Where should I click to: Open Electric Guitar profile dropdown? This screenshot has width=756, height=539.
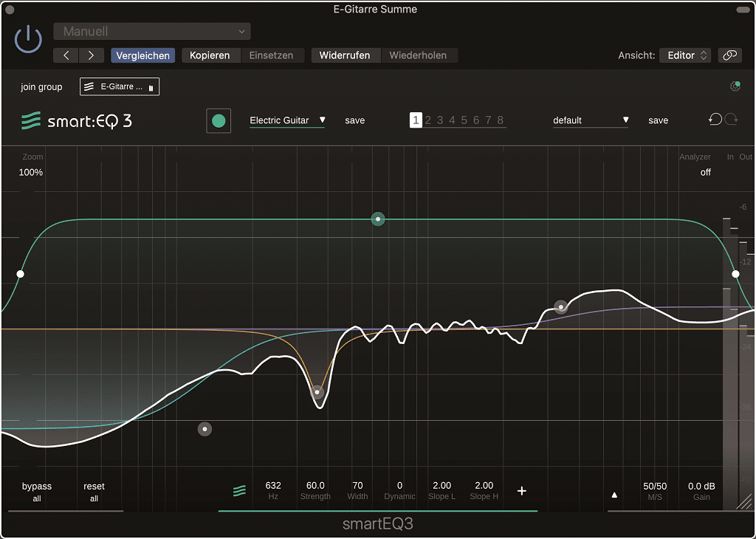pyautogui.click(x=287, y=120)
